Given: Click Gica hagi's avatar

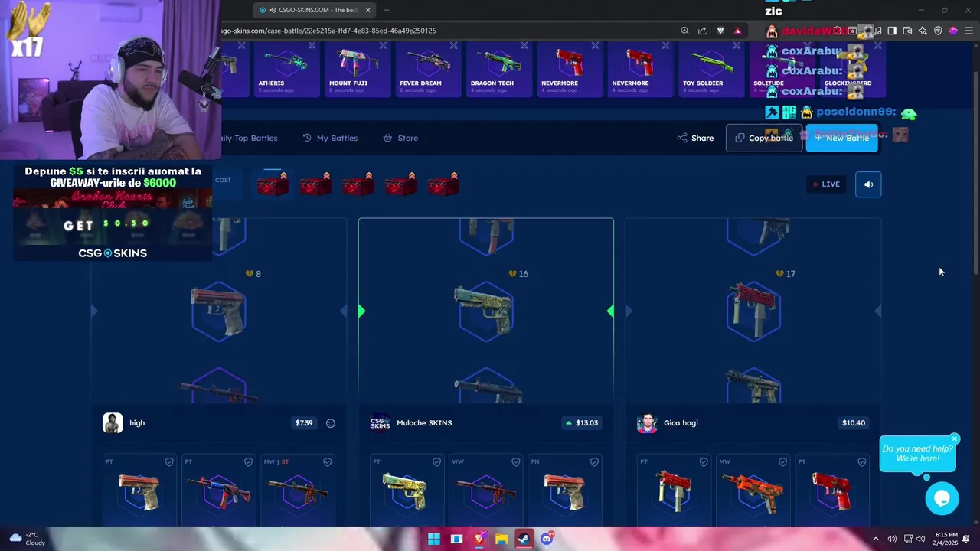Looking at the screenshot, I should point(647,423).
